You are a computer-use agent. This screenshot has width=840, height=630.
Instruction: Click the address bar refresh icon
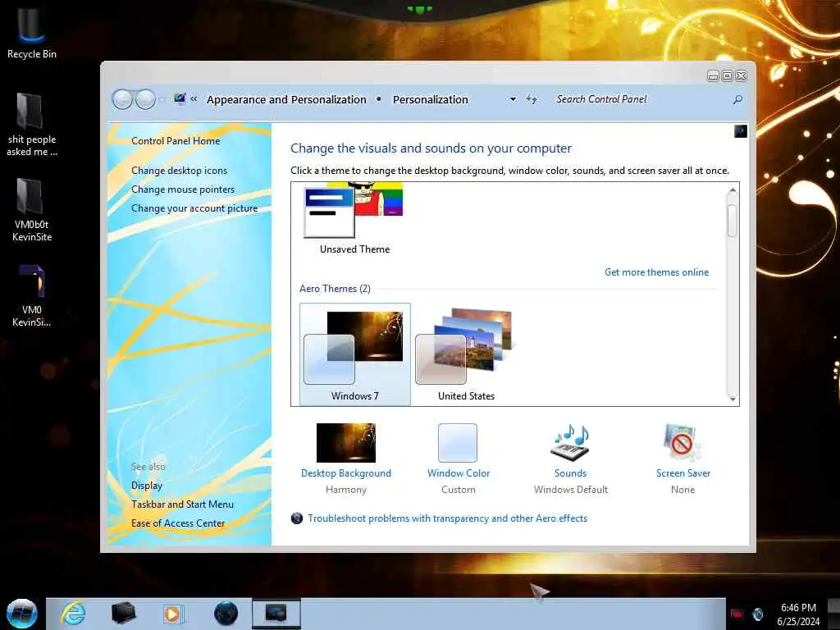click(x=531, y=99)
